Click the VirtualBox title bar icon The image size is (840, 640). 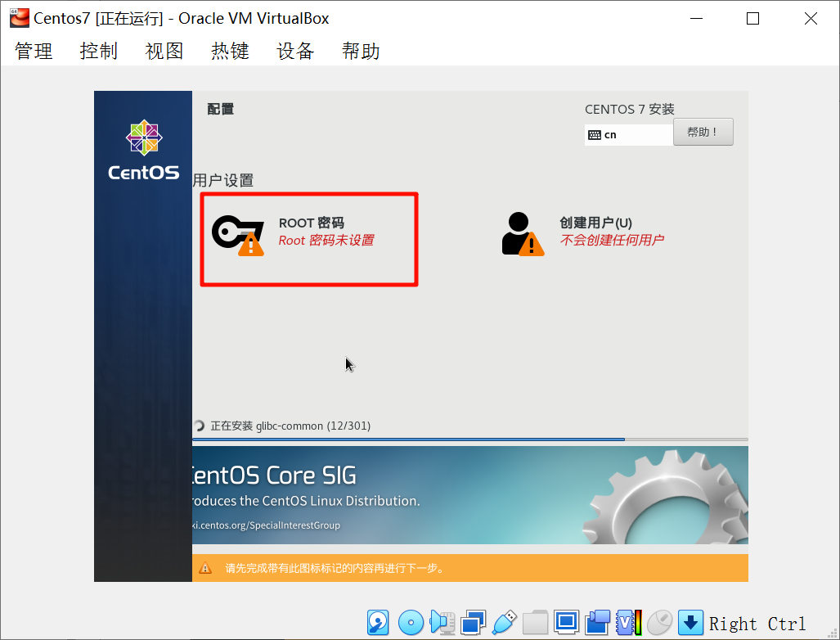[20, 18]
